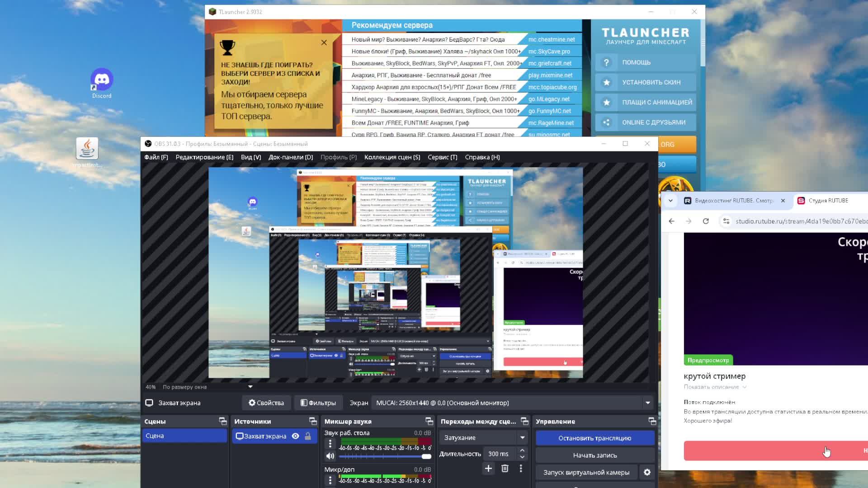Expand the Экран monitor selection dropdown

pyautogui.click(x=513, y=403)
